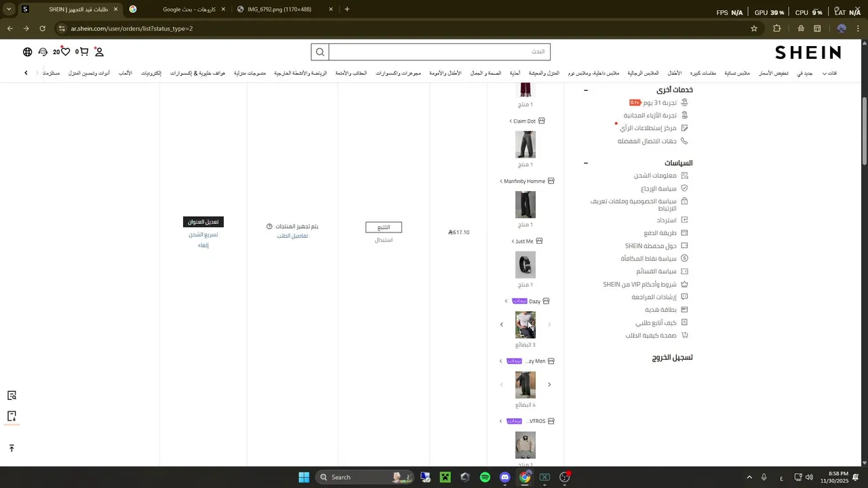Switch to the Google search browser tab

coord(176,9)
